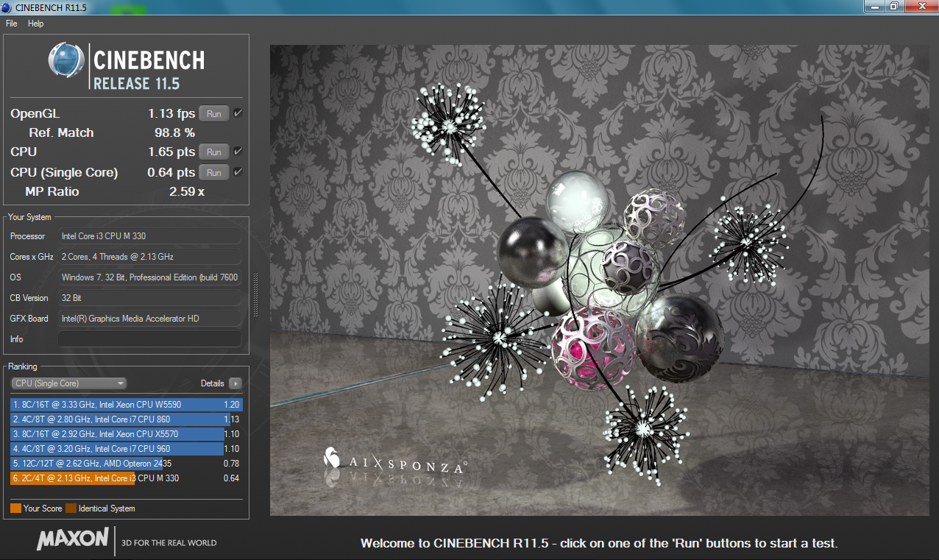Viewport: 939px width, 560px height.
Task: Click the OpenGL score 1.13 fps
Action: pyautogui.click(x=171, y=114)
